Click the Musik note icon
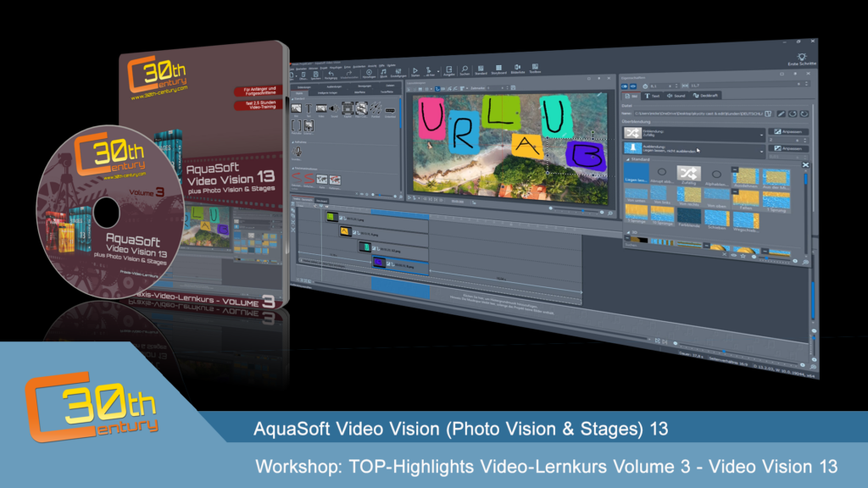The width and height of the screenshot is (868, 488). pyautogui.click(x=384, y=72)
